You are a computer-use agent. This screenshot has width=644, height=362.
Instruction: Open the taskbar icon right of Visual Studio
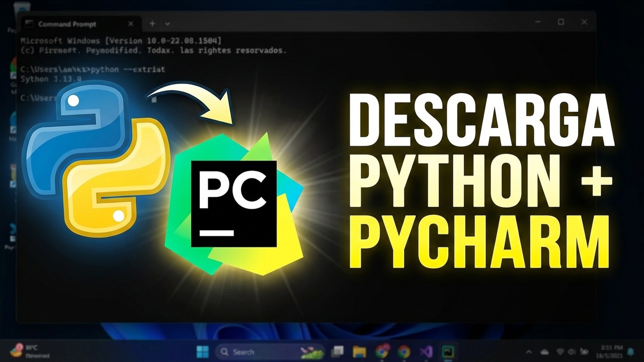(447, 351)
